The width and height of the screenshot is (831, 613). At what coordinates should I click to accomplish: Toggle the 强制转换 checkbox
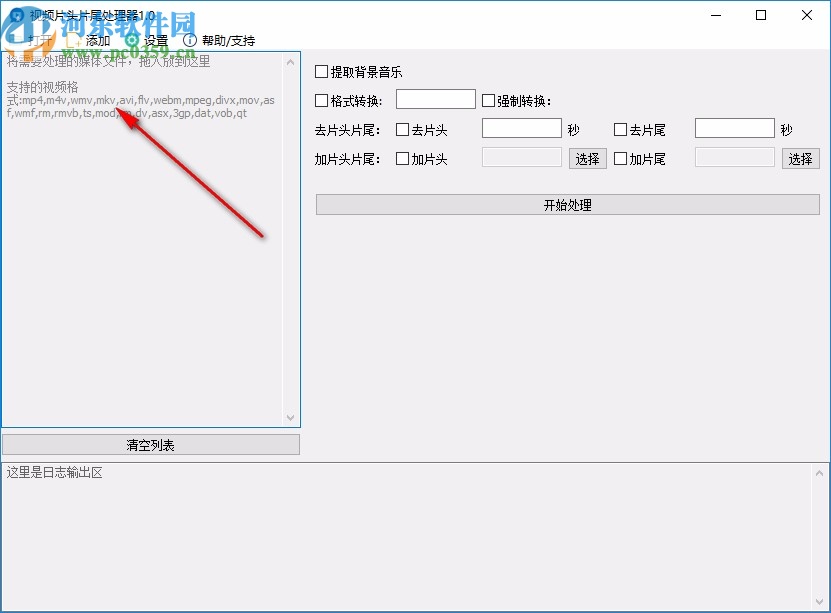(x=488, y=101)
